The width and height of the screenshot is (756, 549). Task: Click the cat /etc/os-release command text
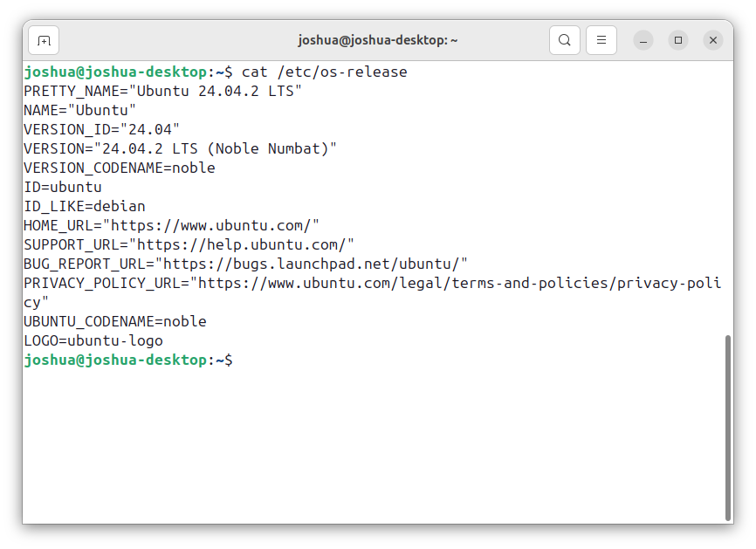tap(325, 72)
